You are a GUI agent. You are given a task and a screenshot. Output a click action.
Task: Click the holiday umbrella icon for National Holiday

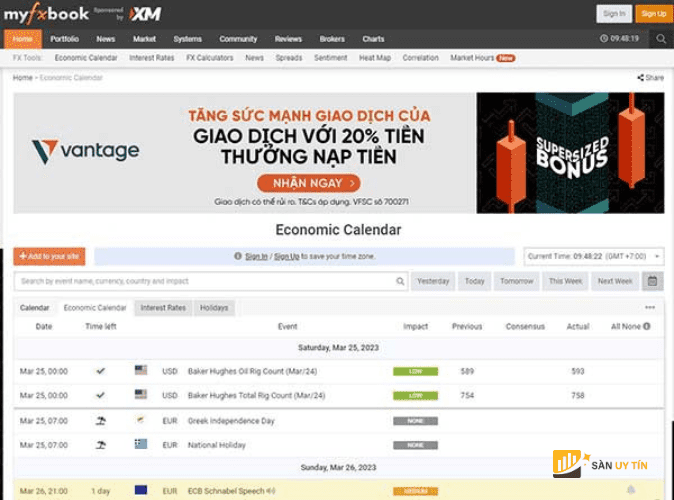pos(101,445)
